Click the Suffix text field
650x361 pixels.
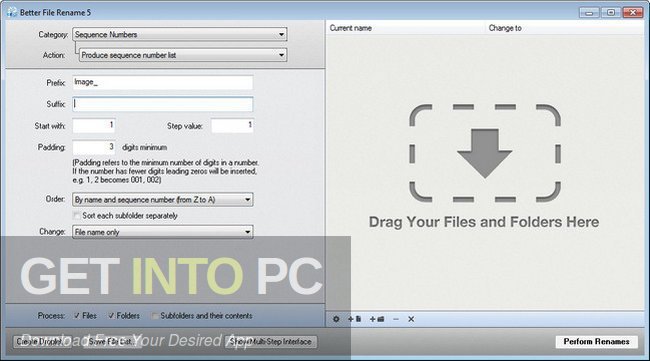(x=162, y=104)
